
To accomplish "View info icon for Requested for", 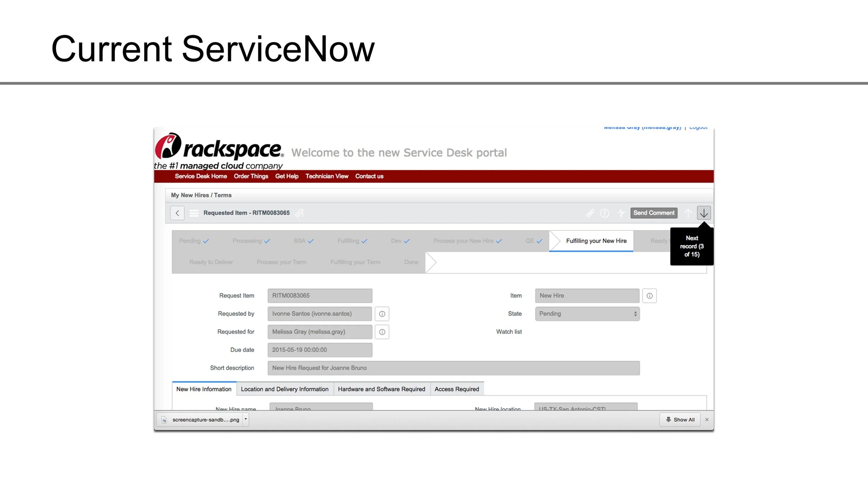I will pos(382,332).
